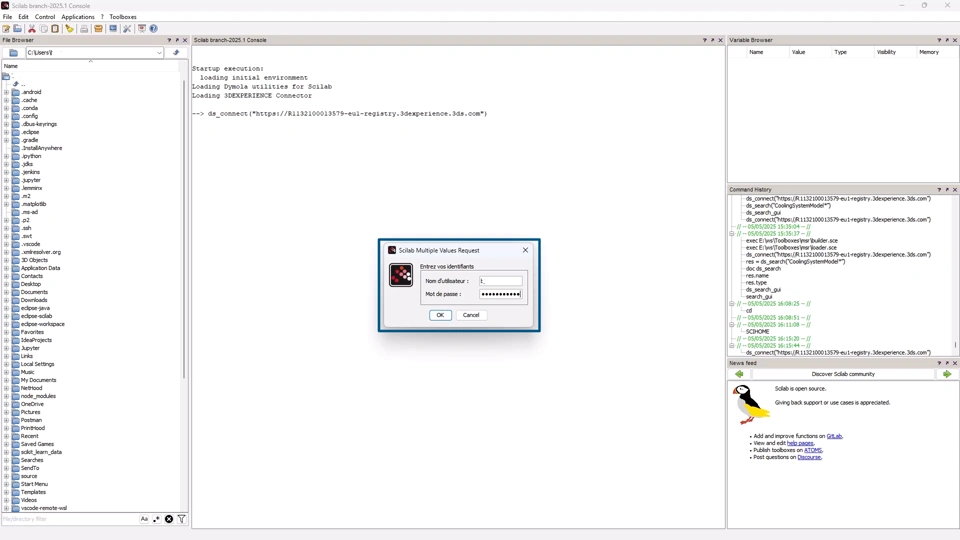Expand the Documents folder node
The image size is (960, 540).
tap(7, 293)
